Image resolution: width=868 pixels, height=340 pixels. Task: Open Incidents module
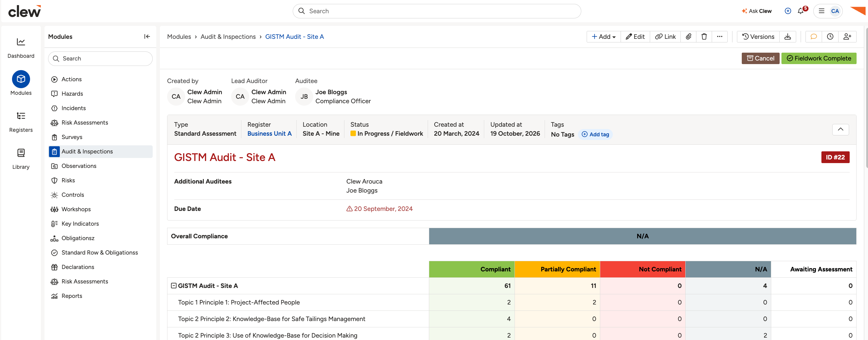coord(100,108)
